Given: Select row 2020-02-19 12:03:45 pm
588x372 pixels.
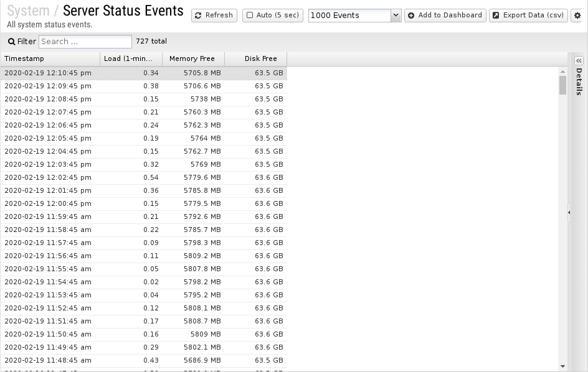Looking at the screenshot, I should tap(144, 164).
